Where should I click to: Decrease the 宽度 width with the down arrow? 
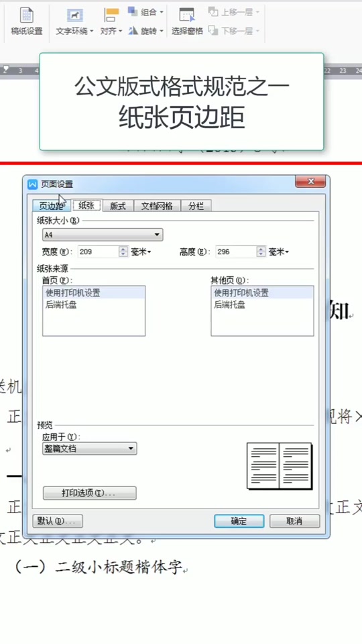pyautogui.click(x=123, y=255)
